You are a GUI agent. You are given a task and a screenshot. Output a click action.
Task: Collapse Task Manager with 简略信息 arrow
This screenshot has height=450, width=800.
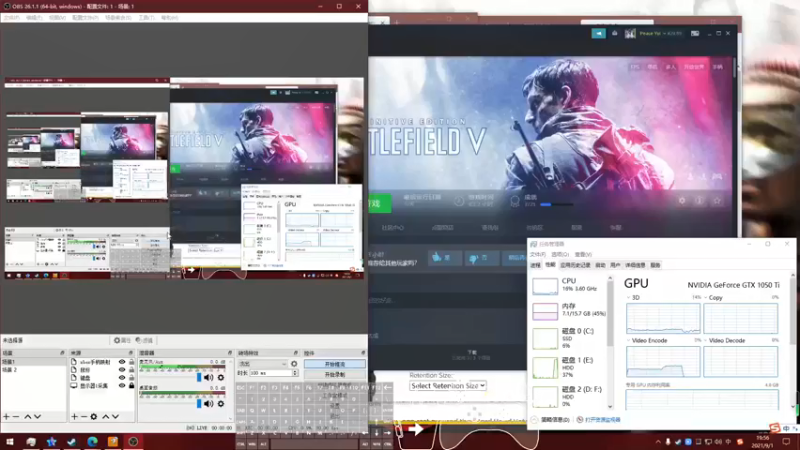tap(534, 419)
